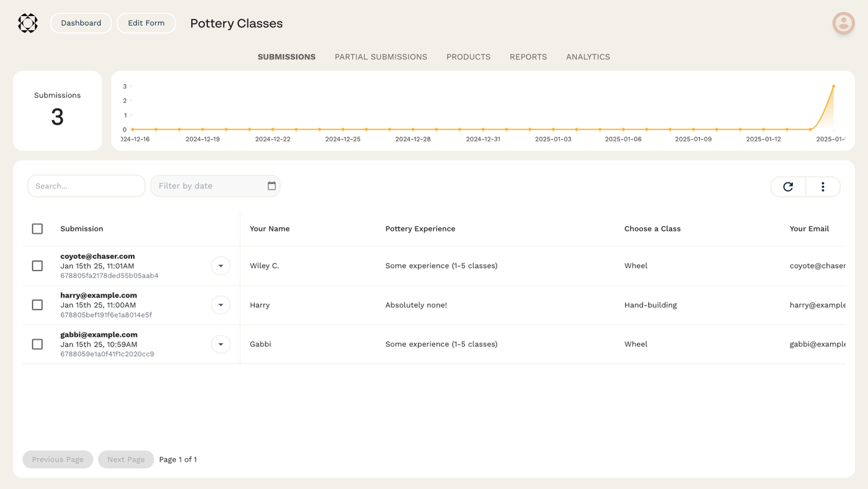868x489 pixels.
Task: Focus the Search input field
Action: pyautogui.click(x=86, y=186)
